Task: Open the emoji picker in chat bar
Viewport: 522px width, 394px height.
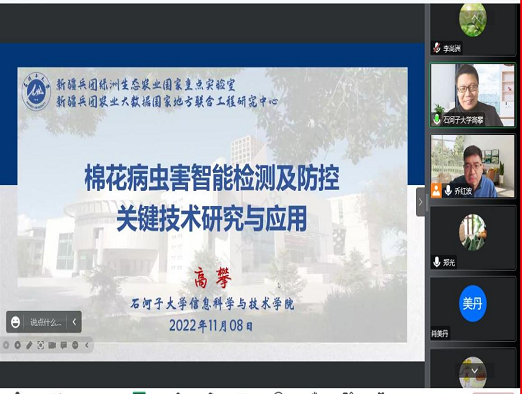Action: 15,322
